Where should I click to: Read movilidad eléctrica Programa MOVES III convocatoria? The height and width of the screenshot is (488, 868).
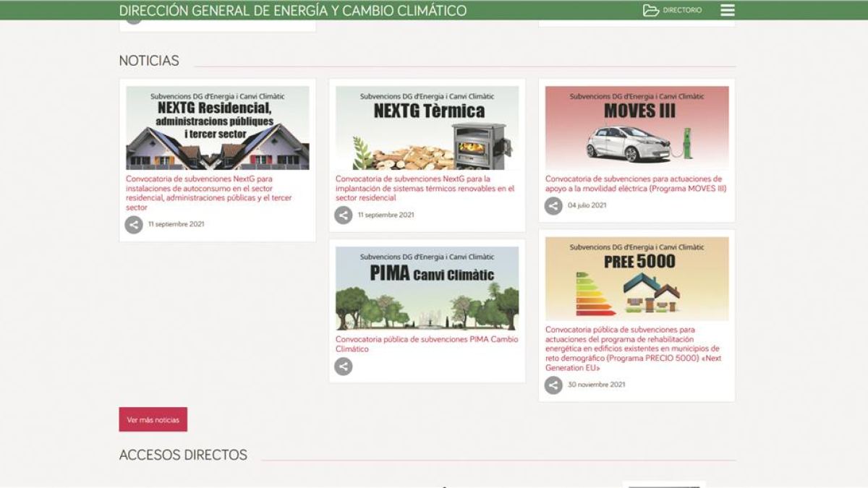(x=636, y=184)
